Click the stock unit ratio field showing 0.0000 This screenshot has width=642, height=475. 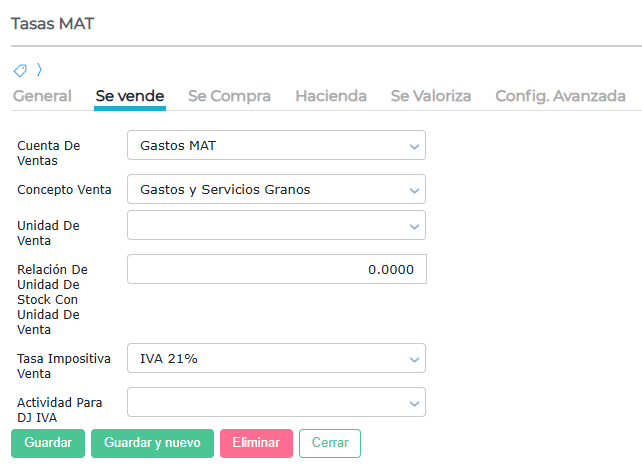pos(276,269)
